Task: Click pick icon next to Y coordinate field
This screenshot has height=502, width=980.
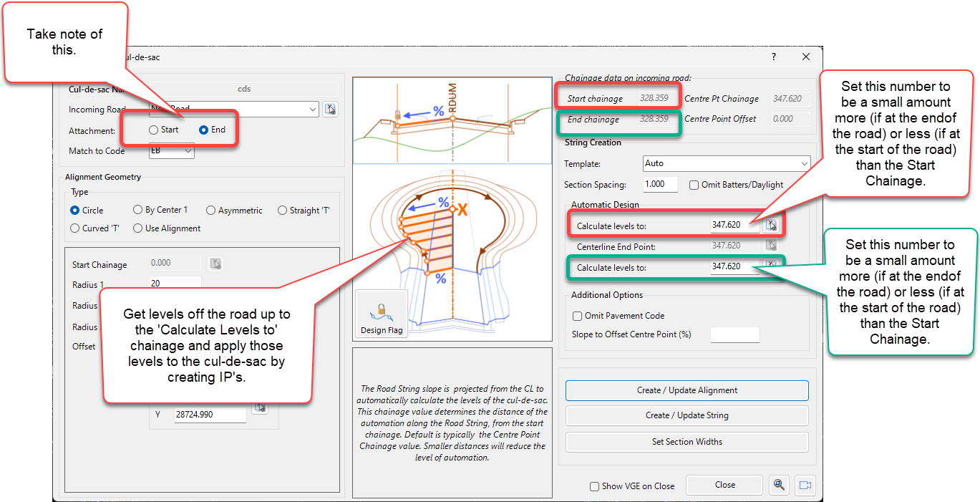Action: click(x=260, y=407)
